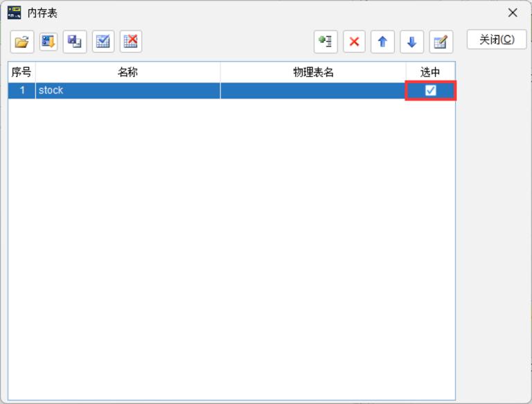Viewport: 532px width, 404px height.
Task: Click the empty 物理表名 cell of stock row
Action: (313, 91)
